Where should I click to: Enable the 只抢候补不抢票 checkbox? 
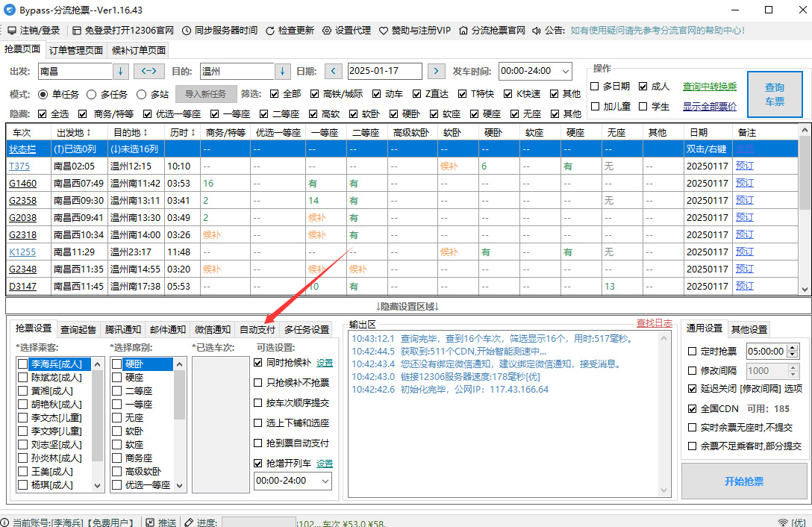pyautogui.click(x=258, y=383)
